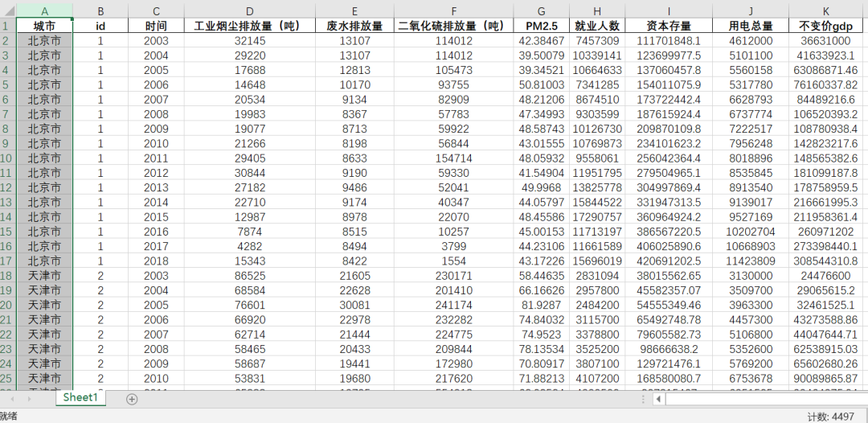
Task: Go to previous sheet navigation arrow
Action: (x=14, y=399)
